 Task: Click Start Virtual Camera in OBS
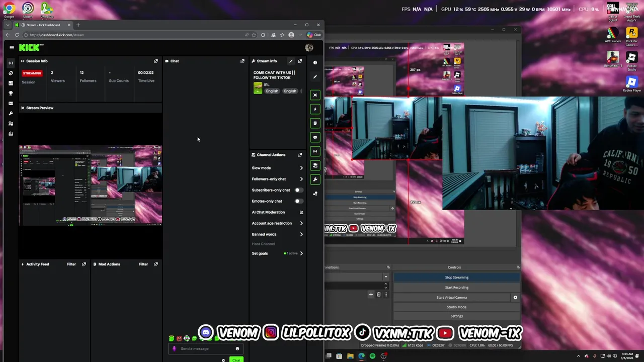(451, 297)
